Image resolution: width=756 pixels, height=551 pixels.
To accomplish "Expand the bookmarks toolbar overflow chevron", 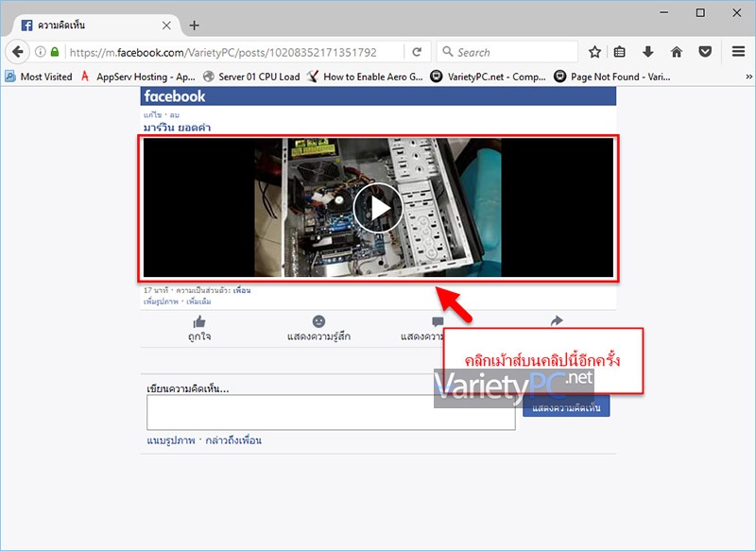I will (748, 77).
